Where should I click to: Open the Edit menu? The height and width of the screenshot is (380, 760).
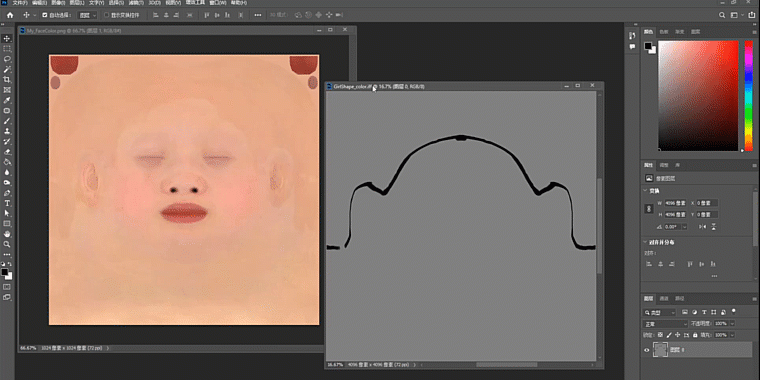point(40,3)
